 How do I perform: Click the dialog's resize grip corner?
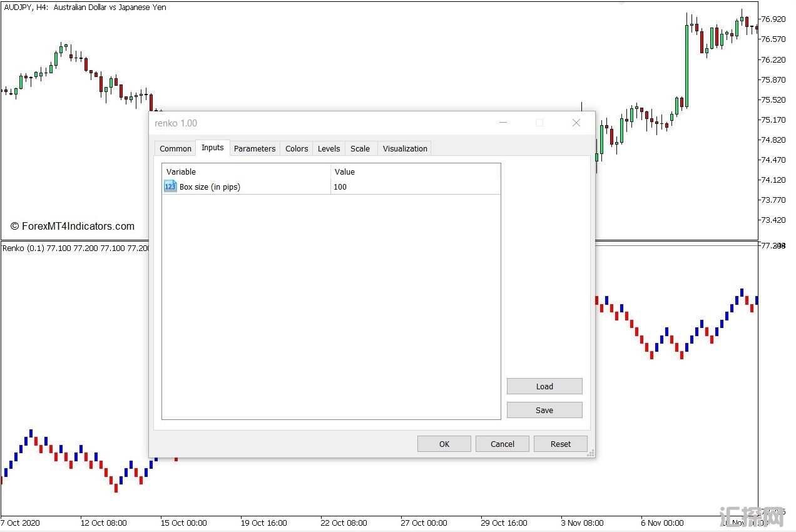pyautogui.click(x=590, y=453)
